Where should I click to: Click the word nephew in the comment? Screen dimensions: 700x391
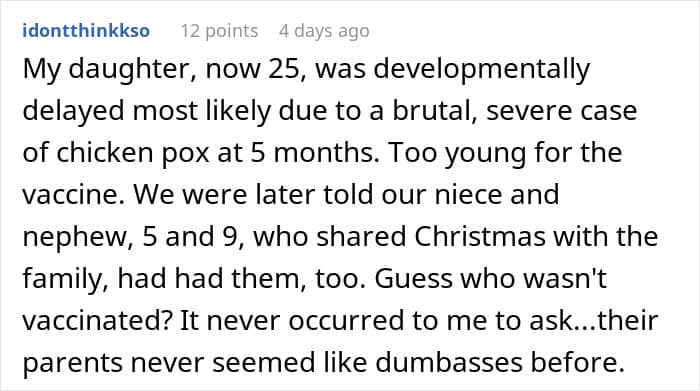(x=75, y=238)
